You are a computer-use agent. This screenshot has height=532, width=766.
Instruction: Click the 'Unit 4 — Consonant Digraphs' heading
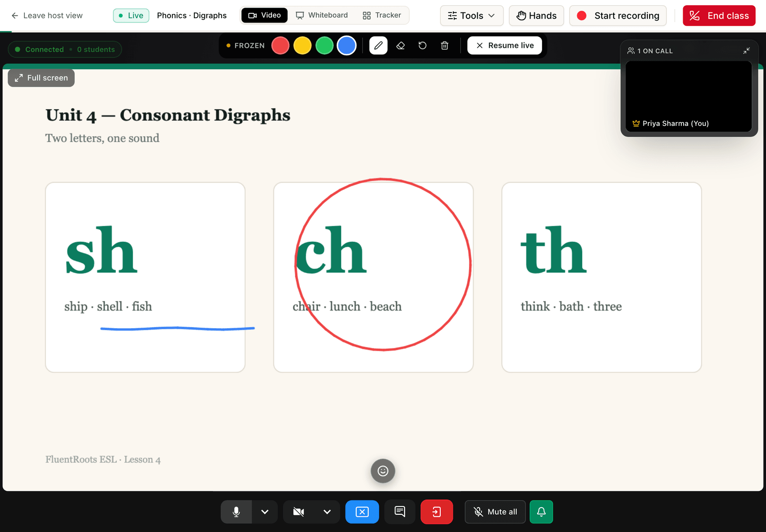click(x=168, y=115)
